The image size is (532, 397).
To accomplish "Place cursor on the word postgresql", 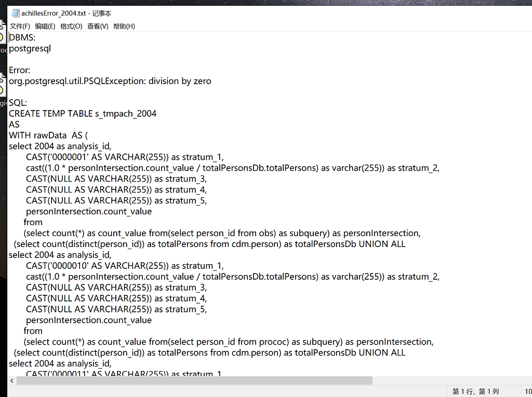I will point(30,48).
